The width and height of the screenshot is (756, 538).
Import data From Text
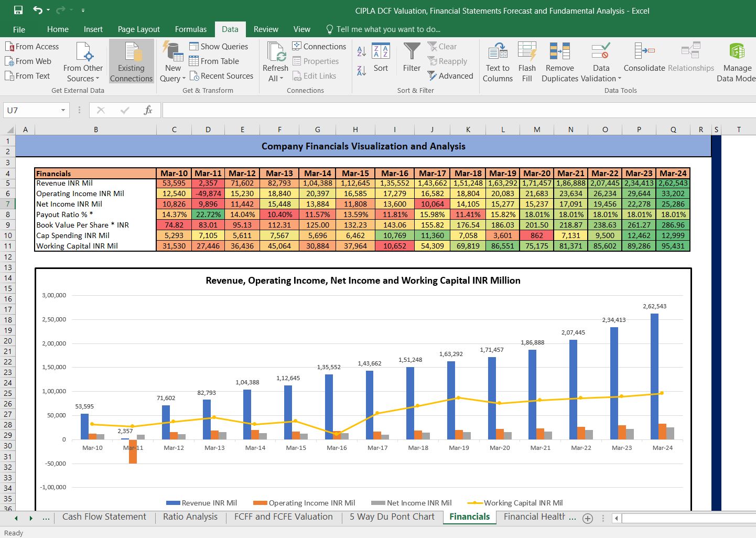click(x=27, y=76)
